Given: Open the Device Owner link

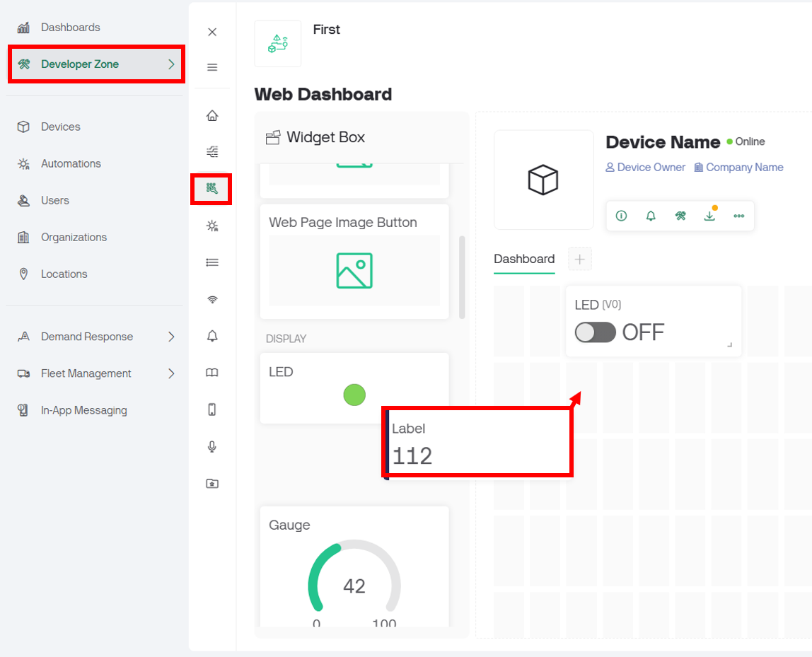Looking at the screenshot, I should (x=645, y=167).
